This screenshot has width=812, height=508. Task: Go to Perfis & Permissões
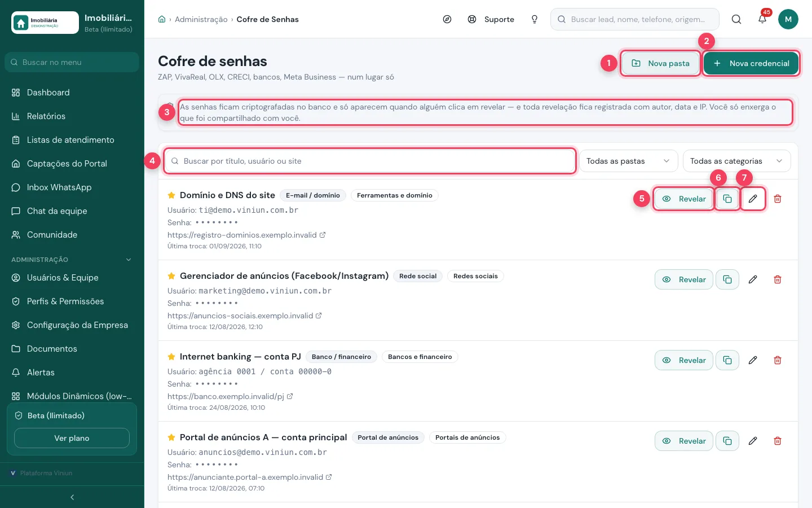[x=72, y=301]
